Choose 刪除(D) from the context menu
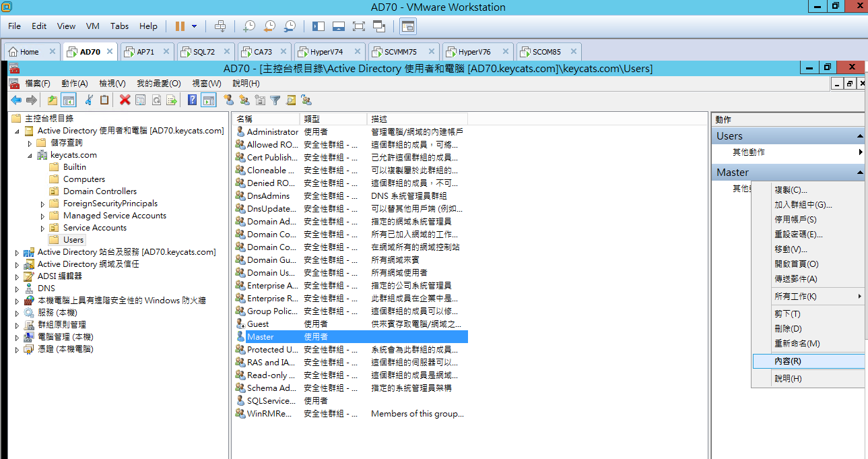The width and height of the screenshot is (868, 459). (807, 329)
